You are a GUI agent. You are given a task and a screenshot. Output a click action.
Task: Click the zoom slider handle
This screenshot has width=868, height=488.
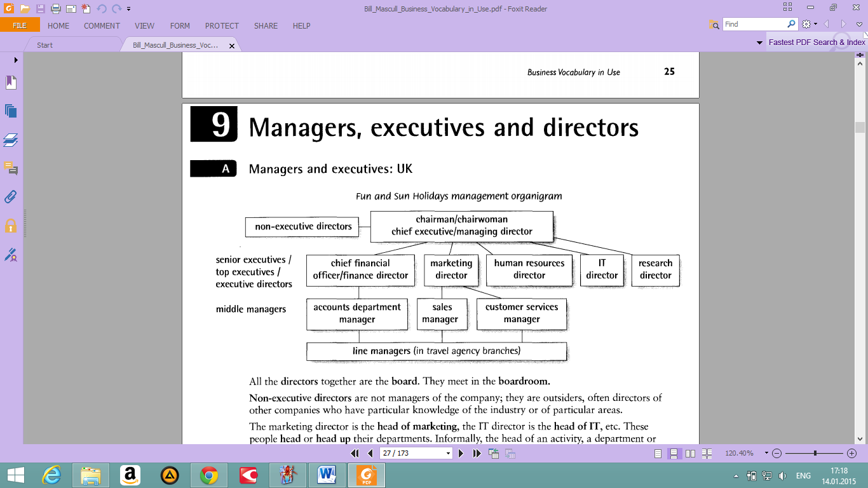[x=815, y=454]
